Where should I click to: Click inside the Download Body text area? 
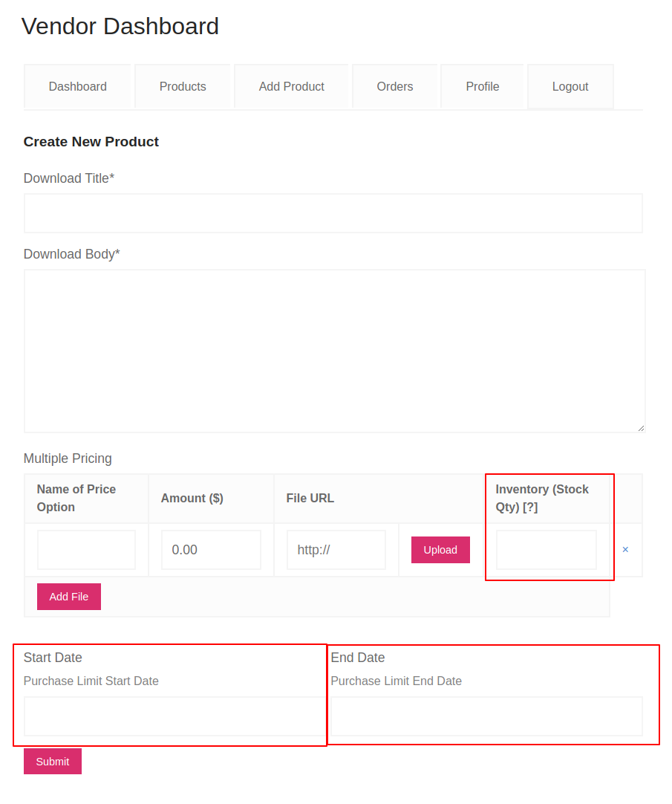[333, 349]
